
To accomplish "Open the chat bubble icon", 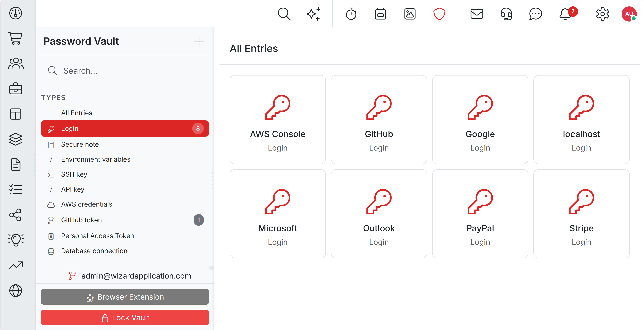I will click(535, 14).
